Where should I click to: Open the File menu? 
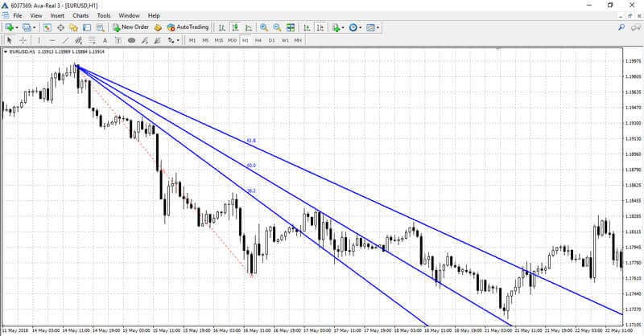(x=18, y=15)
